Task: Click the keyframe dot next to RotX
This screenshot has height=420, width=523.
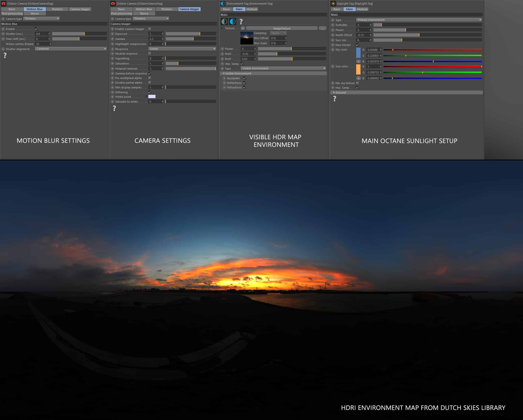Action: [222, 54]
